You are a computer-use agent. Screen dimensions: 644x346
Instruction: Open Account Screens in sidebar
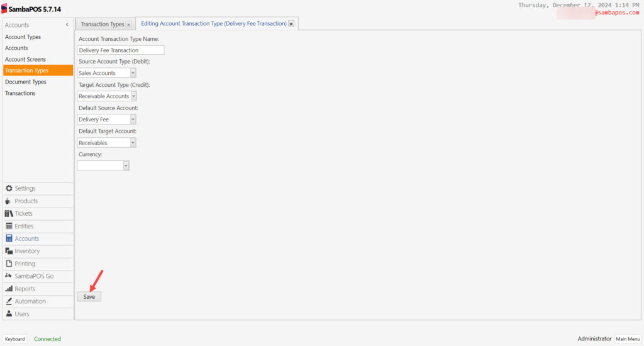[25, 59]
